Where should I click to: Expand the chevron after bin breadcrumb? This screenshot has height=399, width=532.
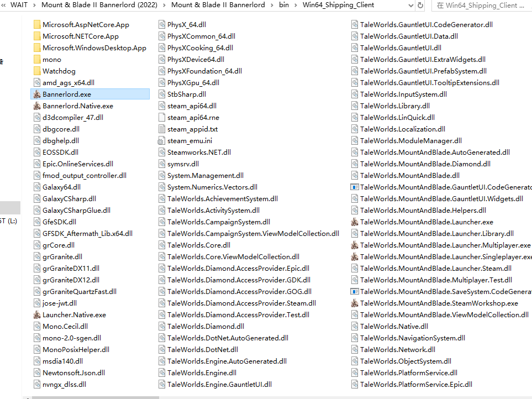[296, 5]
